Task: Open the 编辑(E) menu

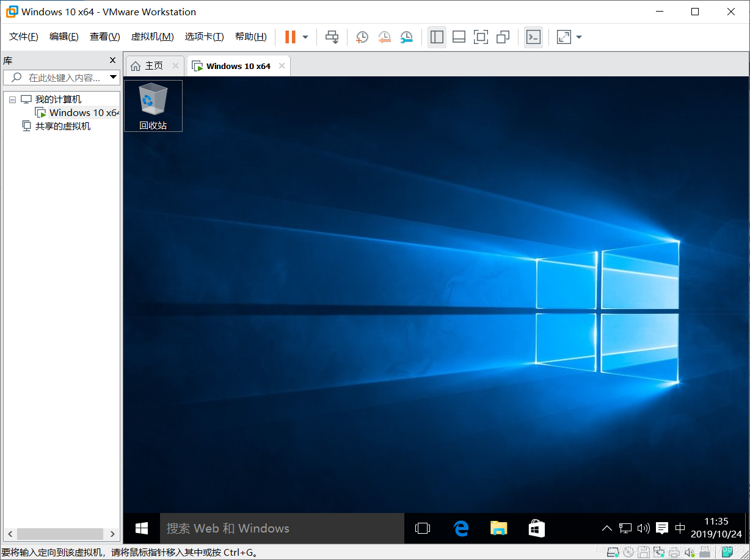Action: (x=64, y=37)
